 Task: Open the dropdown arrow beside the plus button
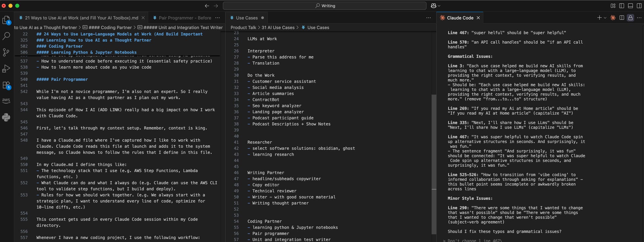[x=605, y=18]
